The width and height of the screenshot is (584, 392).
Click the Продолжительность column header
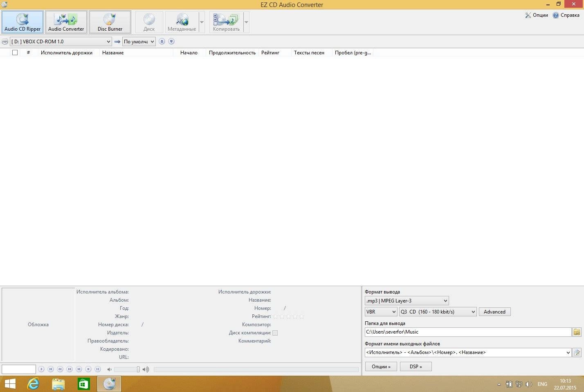click(232, 52)
